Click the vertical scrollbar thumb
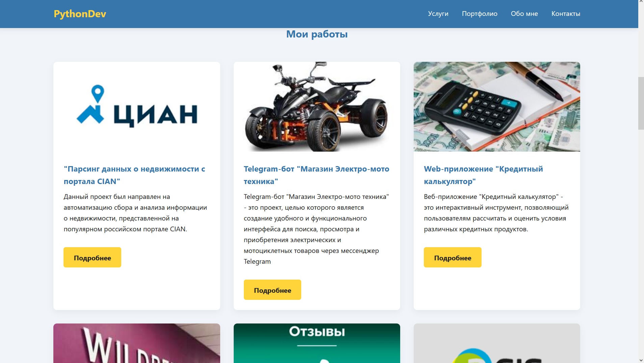 641,103
